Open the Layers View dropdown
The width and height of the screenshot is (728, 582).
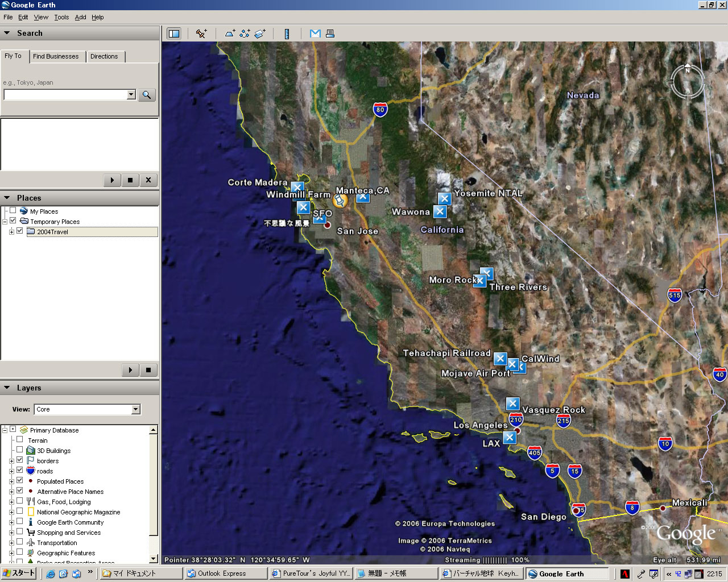click(x=135, y=409)
